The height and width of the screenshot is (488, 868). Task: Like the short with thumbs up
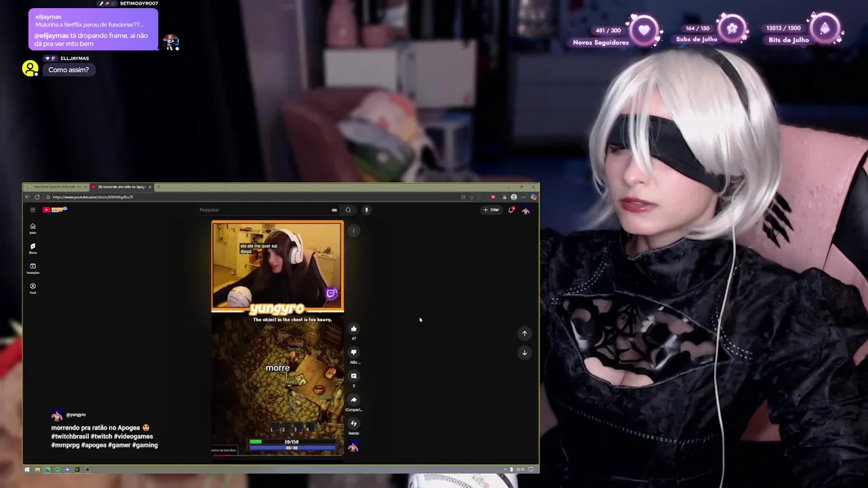tap(353, 329)
